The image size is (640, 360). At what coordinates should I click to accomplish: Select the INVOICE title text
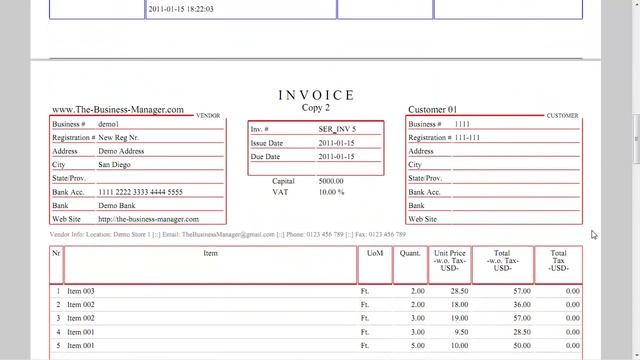(316, 95)
